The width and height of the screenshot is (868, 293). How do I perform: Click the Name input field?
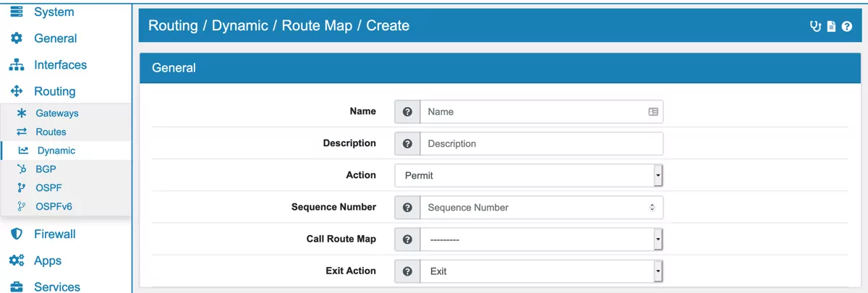[542, 112]
